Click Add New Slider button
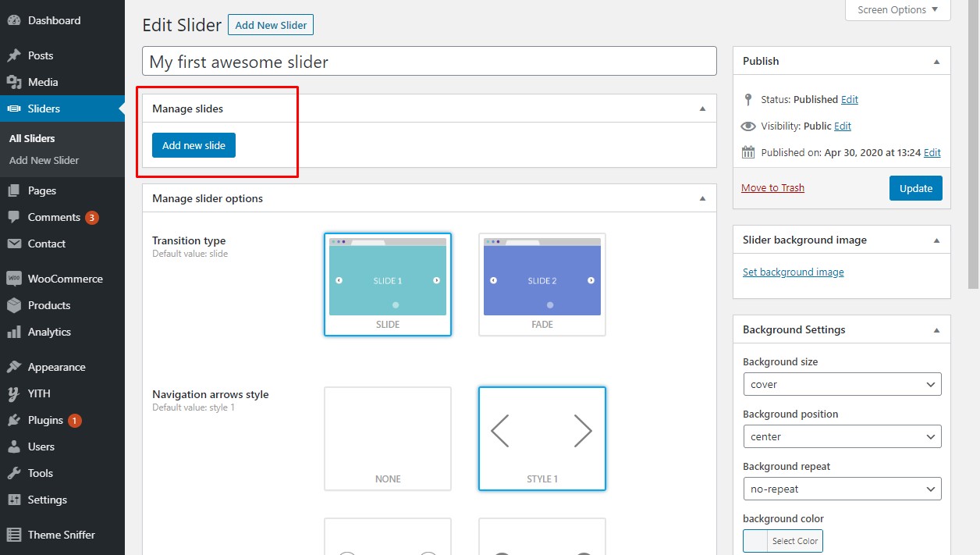Screen dimensions: 980x555 271,25
